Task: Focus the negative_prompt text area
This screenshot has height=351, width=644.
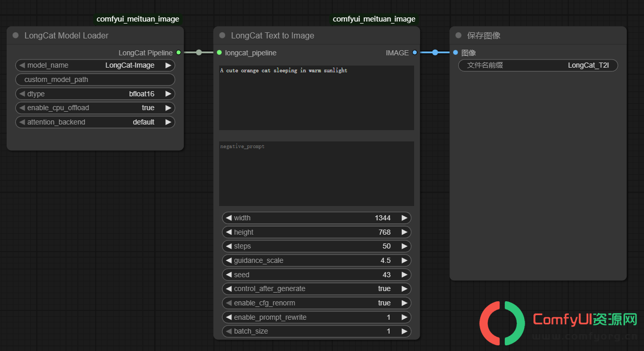Action: pos(316,174)
